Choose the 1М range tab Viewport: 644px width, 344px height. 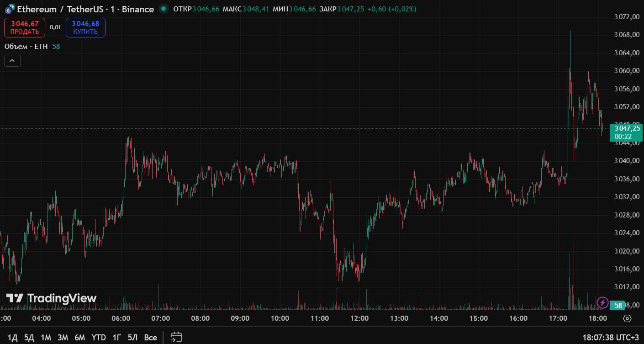click(46, 338)
